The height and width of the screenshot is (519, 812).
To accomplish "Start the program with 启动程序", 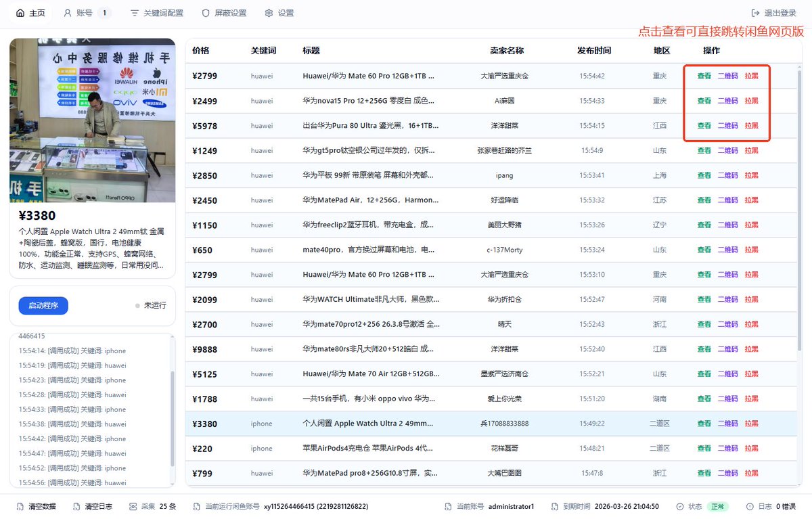I will pos(43,305).
